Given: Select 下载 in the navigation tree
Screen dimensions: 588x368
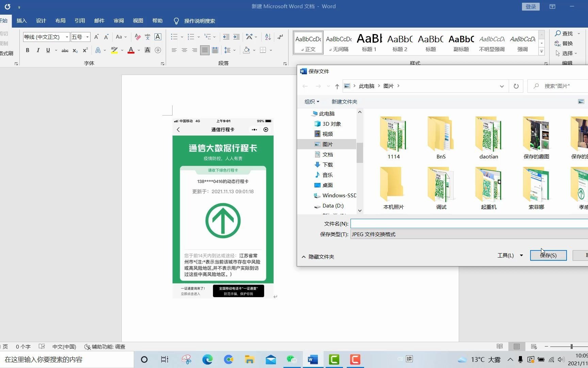Looking at the screenshot, I should pyautogui.click(x=323, y=165).
